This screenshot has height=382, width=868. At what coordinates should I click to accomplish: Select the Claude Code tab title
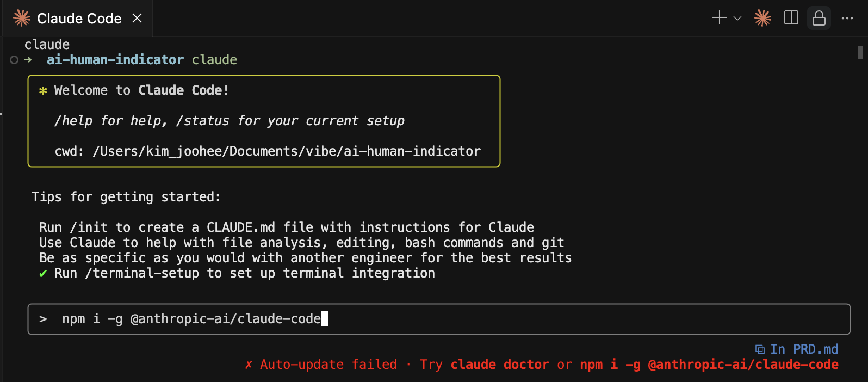[x=79, y=19]
